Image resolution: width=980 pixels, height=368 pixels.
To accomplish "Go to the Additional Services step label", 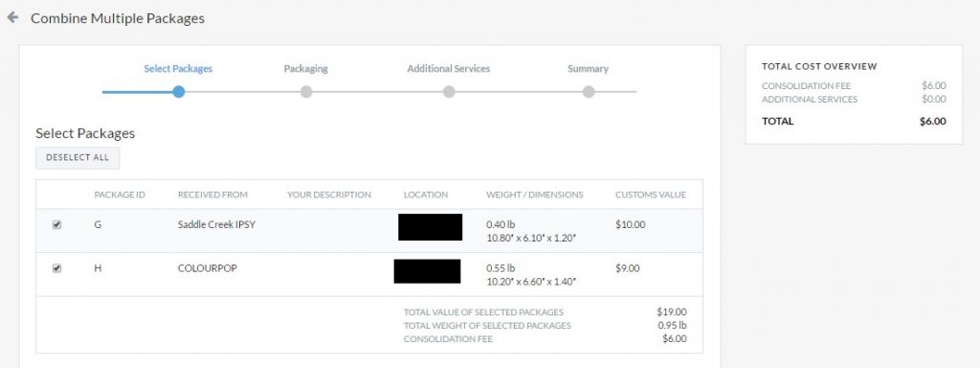I will (x=449, y=69).
